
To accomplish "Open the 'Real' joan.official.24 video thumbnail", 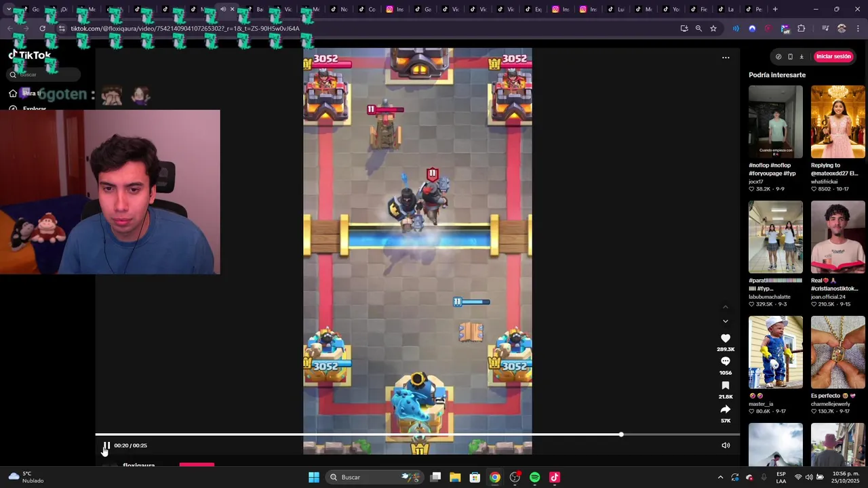I will 837,237.
